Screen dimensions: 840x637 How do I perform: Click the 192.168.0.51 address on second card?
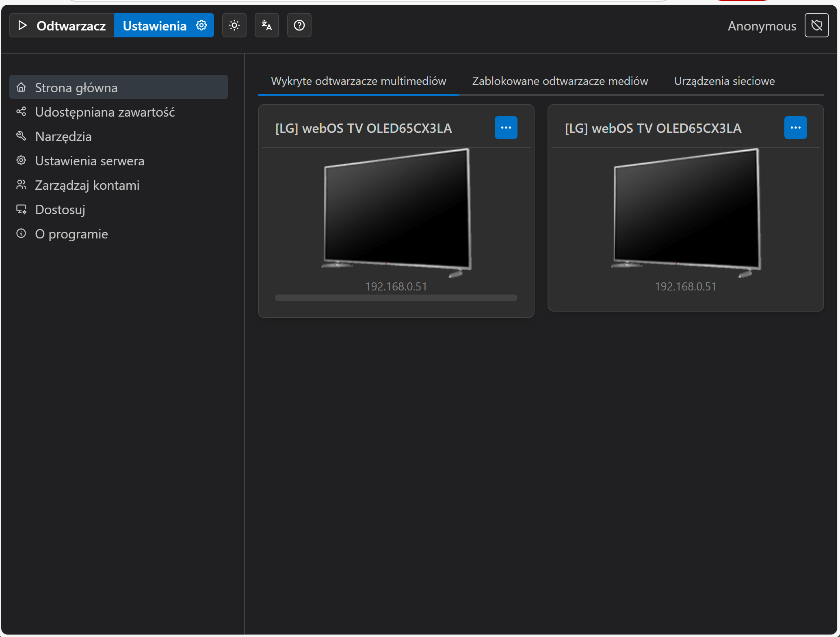(686, 286)
